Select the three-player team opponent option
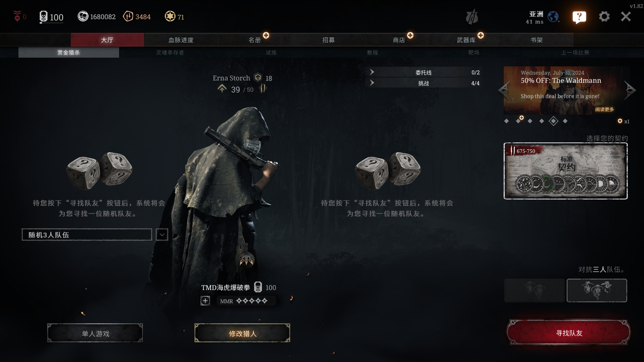 pos(597,290)
